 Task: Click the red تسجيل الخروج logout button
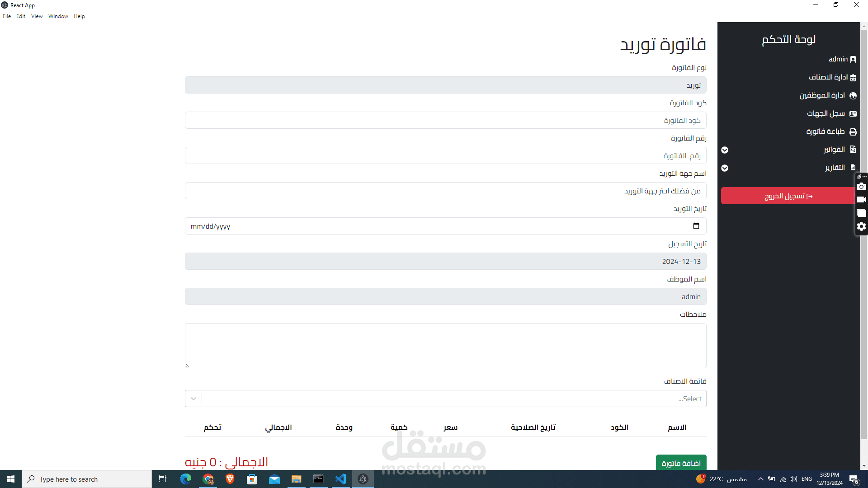pyautogui.click(x=788, y=196)
